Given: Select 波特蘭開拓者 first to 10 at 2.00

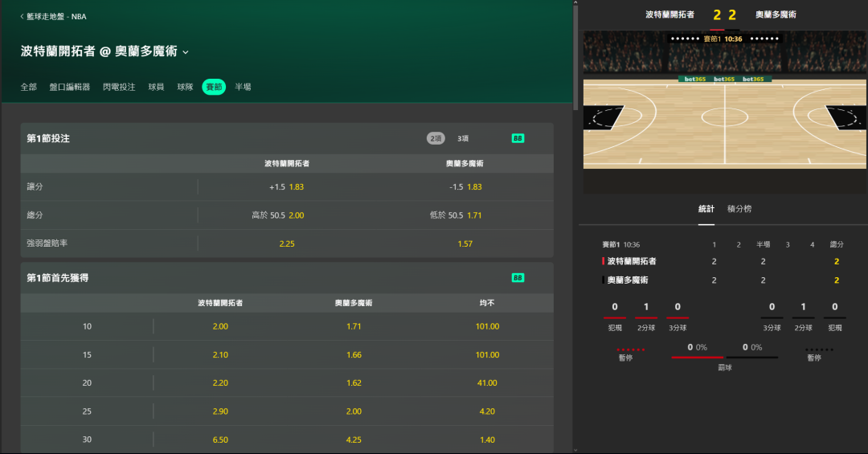Looking at the screenshot, I should pos(220,327).
